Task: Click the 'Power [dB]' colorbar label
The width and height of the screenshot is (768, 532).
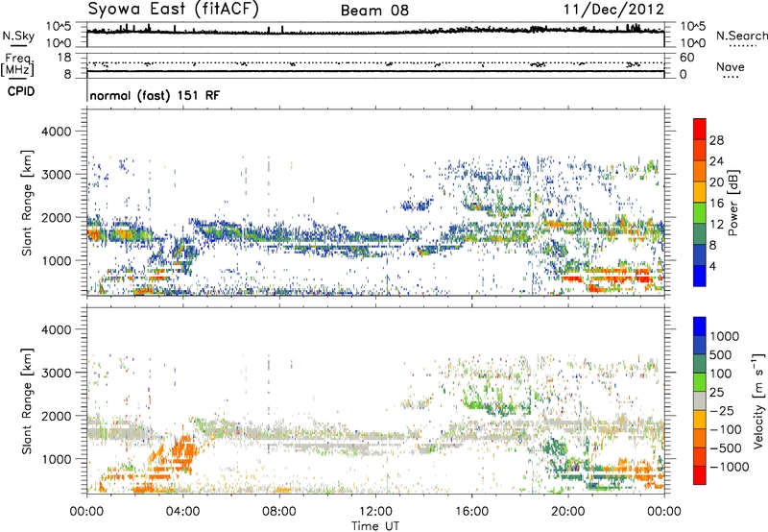Action: point(732,203)
